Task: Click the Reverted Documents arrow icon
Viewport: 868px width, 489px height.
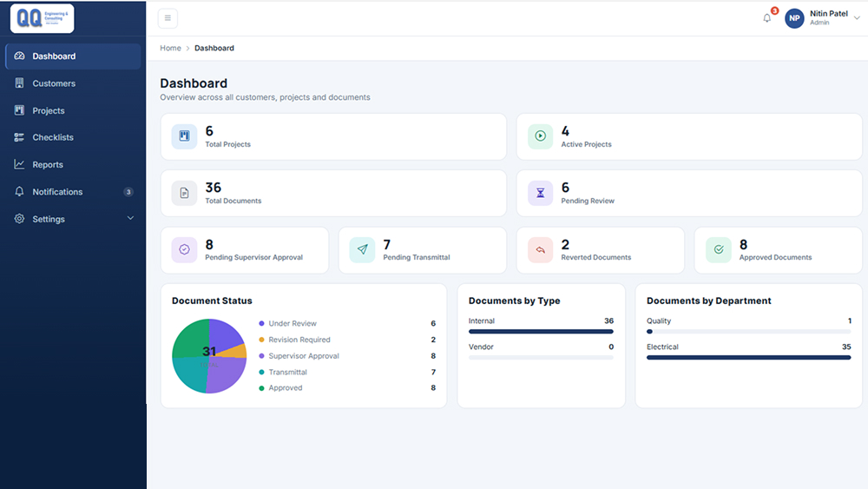Action: tap(540, 250)
